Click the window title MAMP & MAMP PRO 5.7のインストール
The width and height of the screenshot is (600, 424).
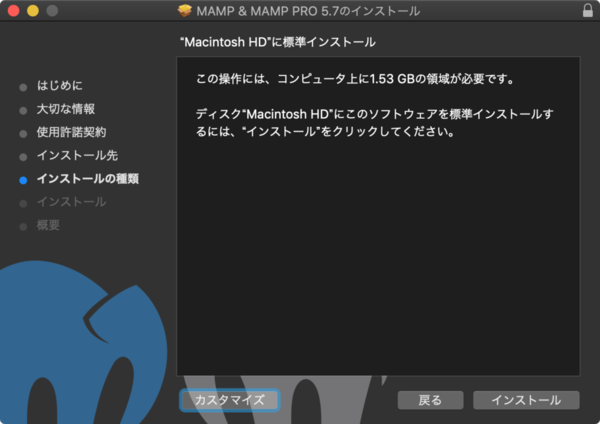[308, 11]
